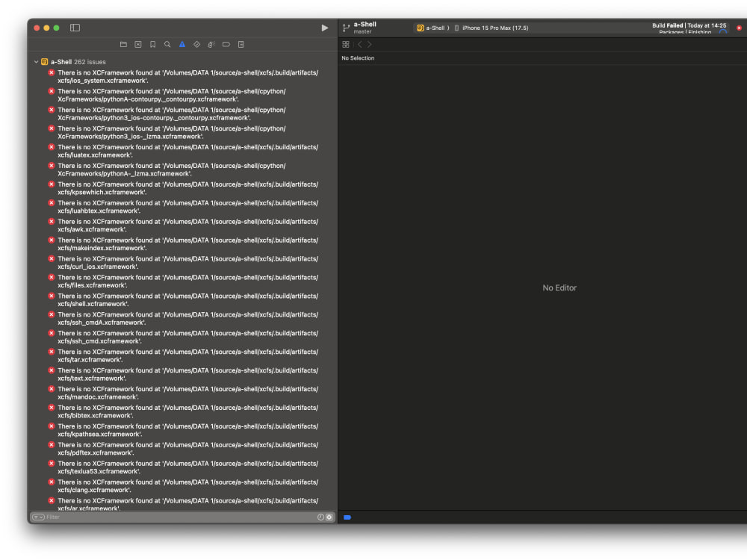Click the red error icon beside clang.xcframework
Viewport: 747px width, 560px height.
click(52, 482)
